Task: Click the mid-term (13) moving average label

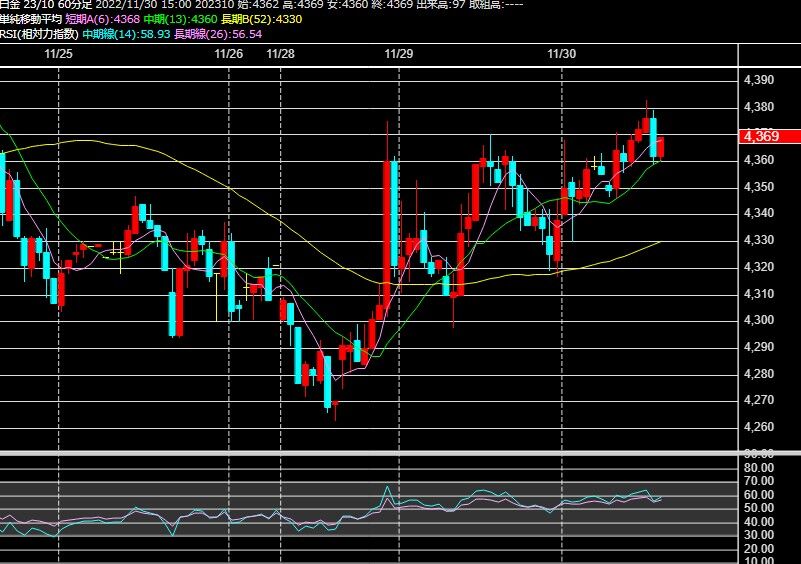Action: (x=180, y=19)
